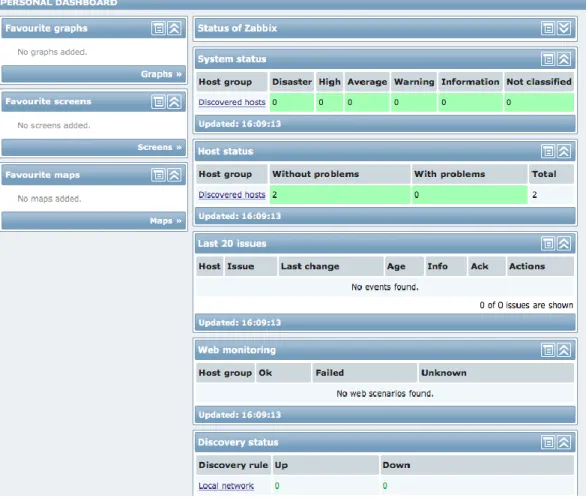Click System status Updated timestamp
The height and width of the screenshot is (498, 586).
(240, 124)
